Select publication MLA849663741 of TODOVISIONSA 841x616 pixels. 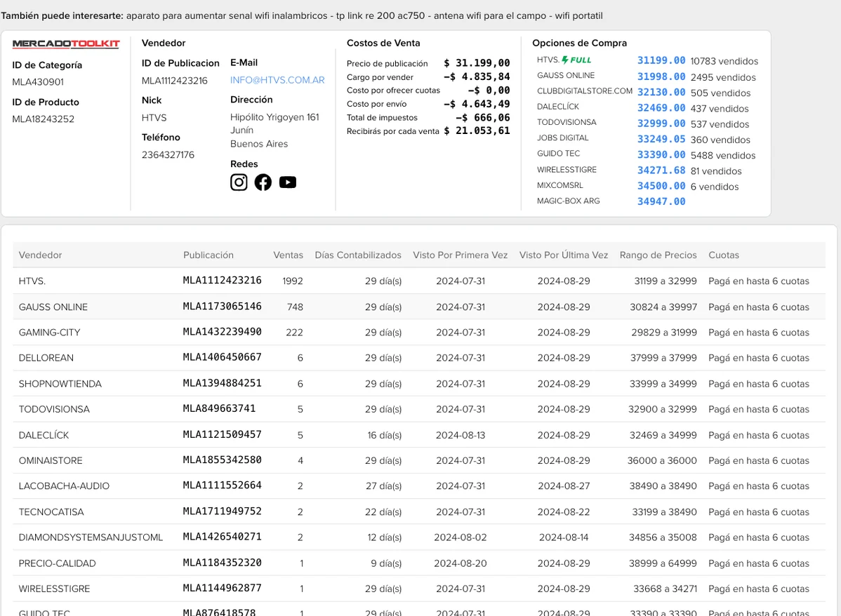[219, 408]
